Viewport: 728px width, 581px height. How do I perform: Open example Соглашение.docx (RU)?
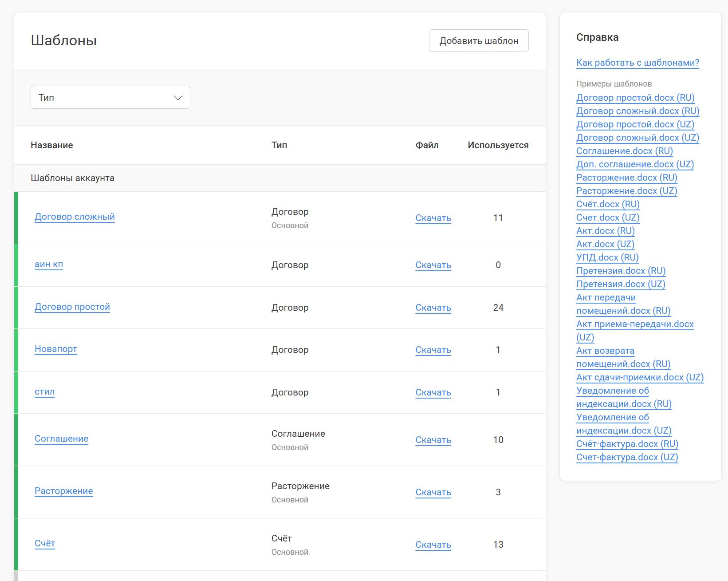pos(625,151)
